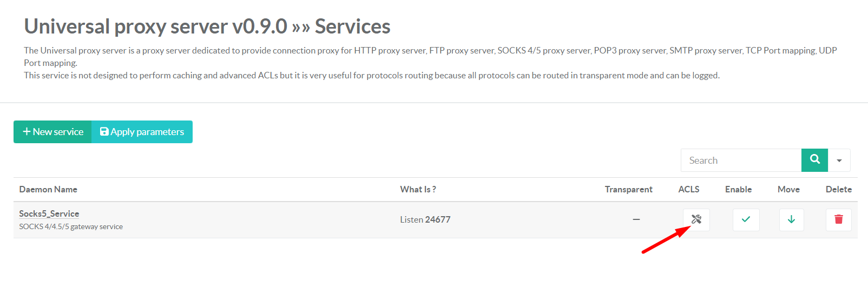Click the Listen 24677 port text
The width and height of the screenshot is (868, 281).
[425, 219]
